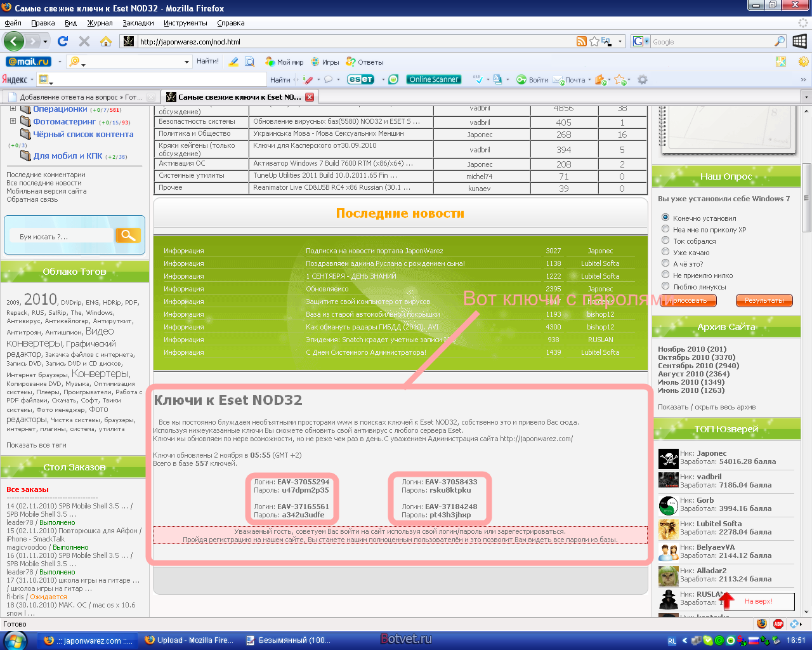
Task: Launch the ESET Online Scanner button
Action: [x=434, y=79]
